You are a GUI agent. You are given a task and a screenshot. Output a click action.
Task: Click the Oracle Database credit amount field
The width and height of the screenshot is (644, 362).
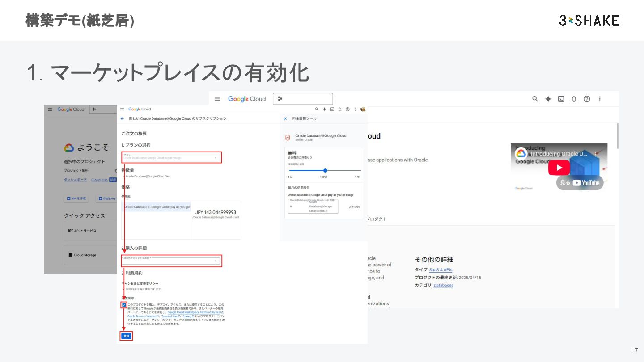click(x=313, y=206)
